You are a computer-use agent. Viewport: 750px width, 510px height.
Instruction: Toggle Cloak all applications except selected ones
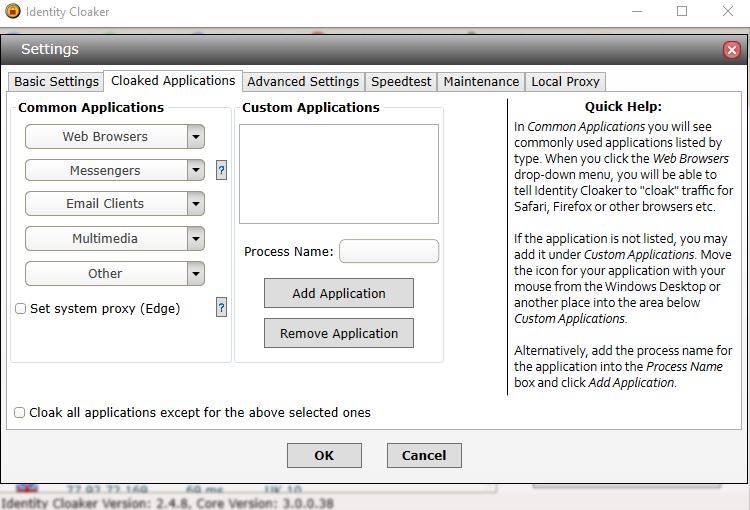pyautogui.click(x=20, y=412)
